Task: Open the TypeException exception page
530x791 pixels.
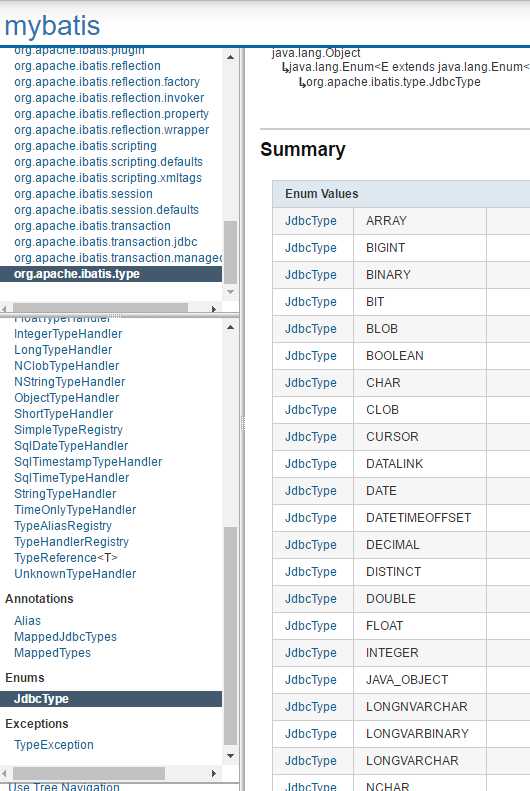Action: pos(54,745)
